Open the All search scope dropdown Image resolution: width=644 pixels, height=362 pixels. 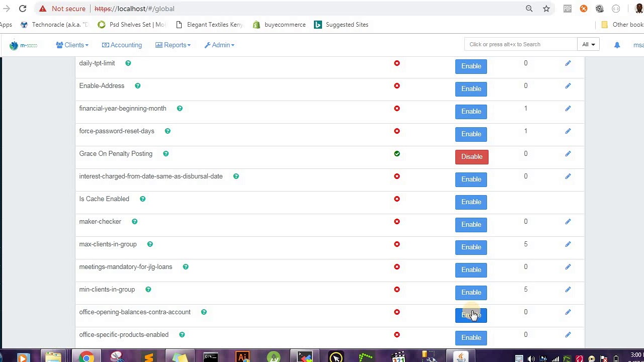588,45
